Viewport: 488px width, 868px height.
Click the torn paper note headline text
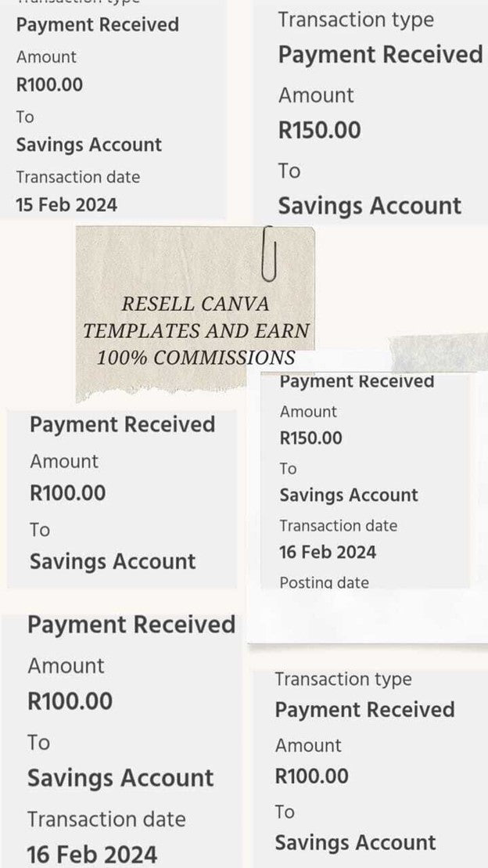click(x=196, y=330)
